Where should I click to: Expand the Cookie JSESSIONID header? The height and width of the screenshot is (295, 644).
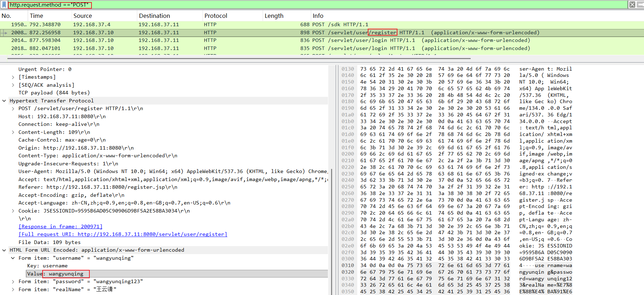click(x=13, y=211)
